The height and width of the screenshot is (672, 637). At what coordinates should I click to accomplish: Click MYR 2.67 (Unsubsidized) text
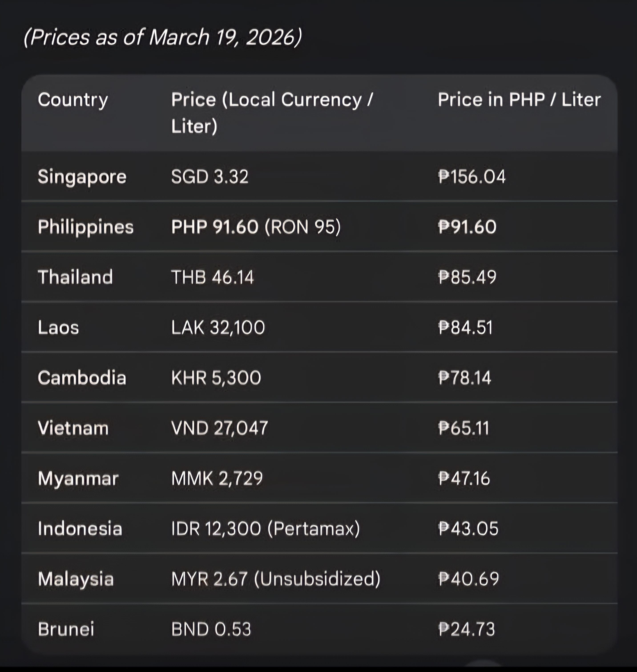275,579
